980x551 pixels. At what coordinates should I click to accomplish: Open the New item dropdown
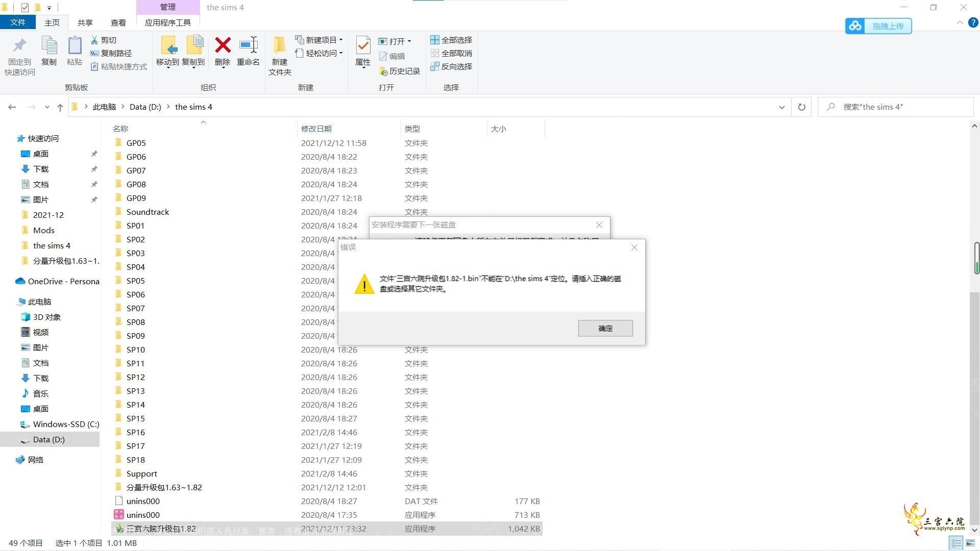319,40
